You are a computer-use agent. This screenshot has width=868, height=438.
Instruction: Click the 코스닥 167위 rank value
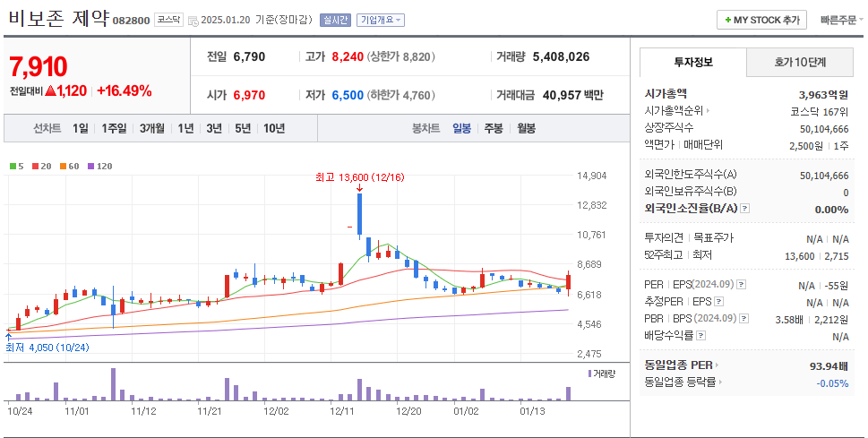[819, 111]
